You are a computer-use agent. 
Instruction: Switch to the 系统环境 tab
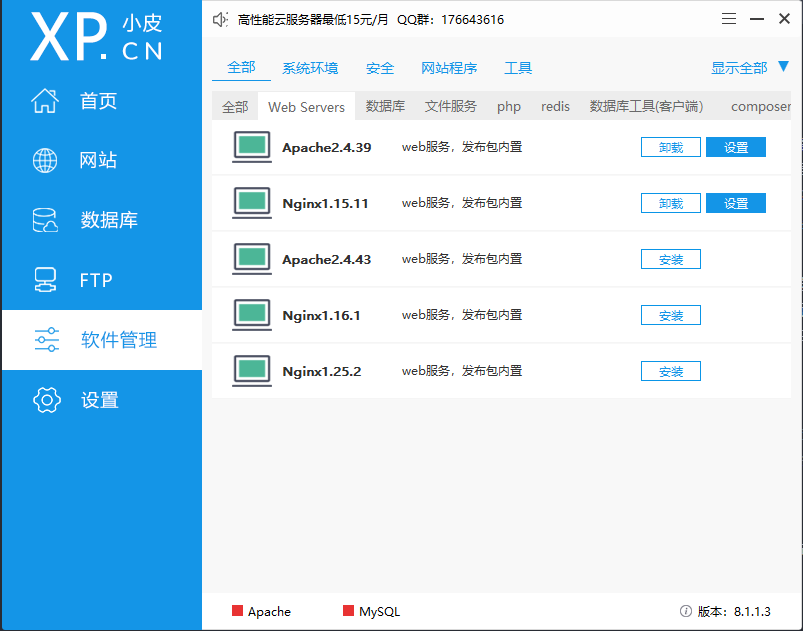coord(310,68)
